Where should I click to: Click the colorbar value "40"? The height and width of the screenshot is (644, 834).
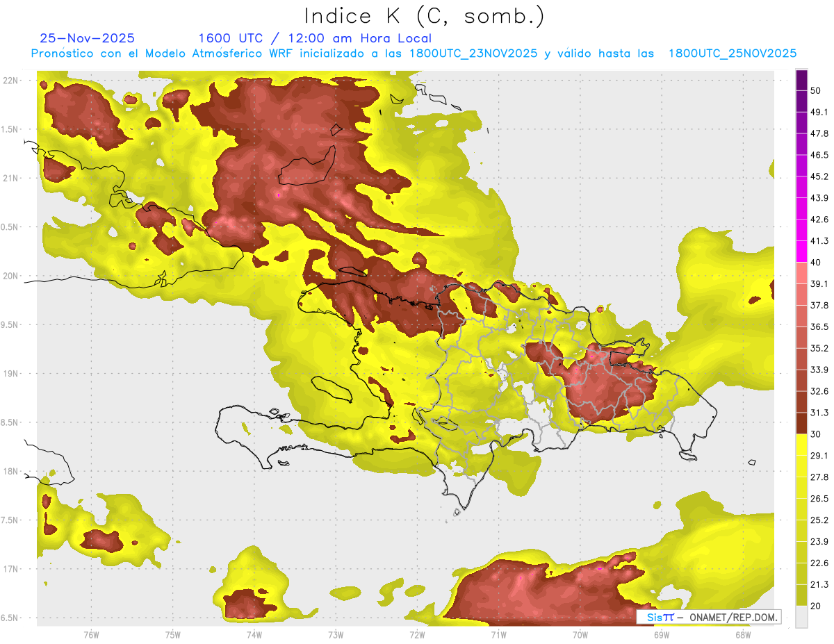pos(816,263)
